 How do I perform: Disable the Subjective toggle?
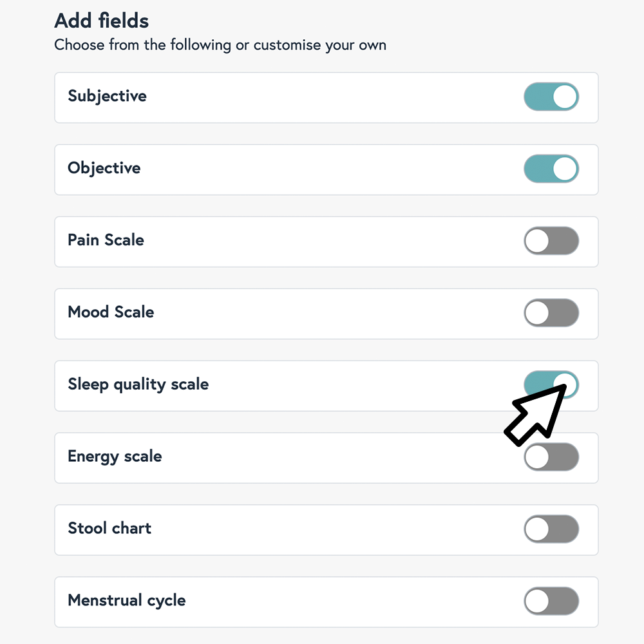[x=551, y=97]
